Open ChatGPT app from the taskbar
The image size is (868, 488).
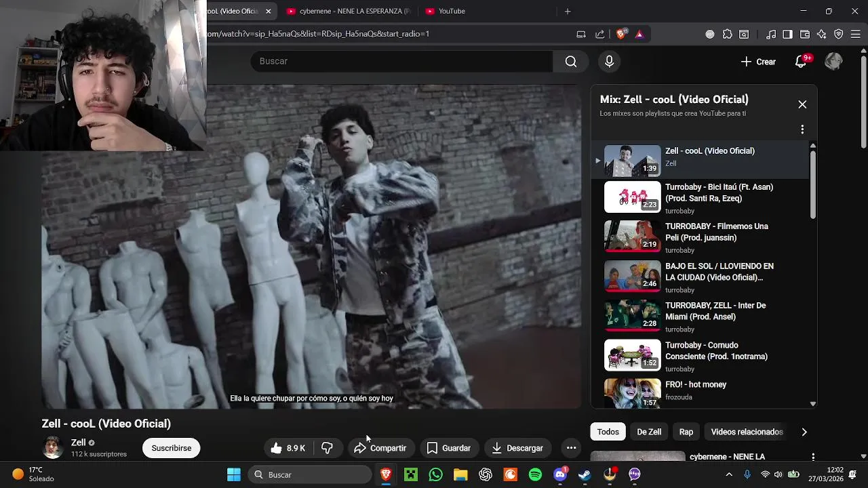click(x=486, y=474)
